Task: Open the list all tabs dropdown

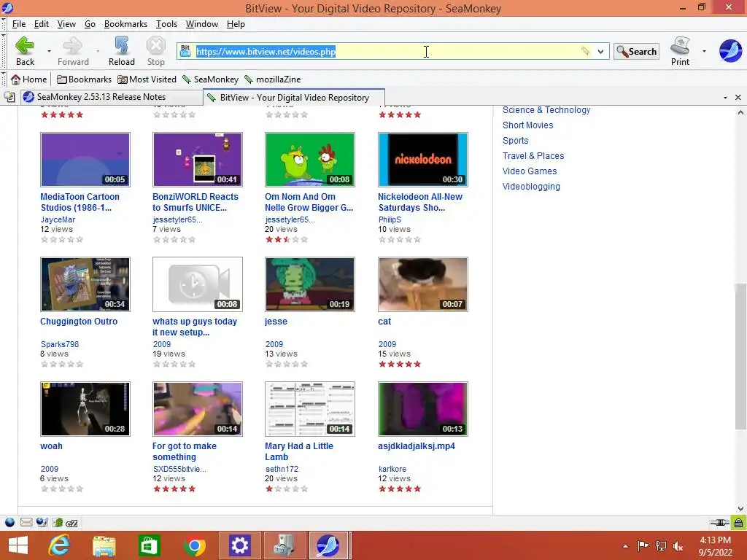Action: tap(725, 97)
